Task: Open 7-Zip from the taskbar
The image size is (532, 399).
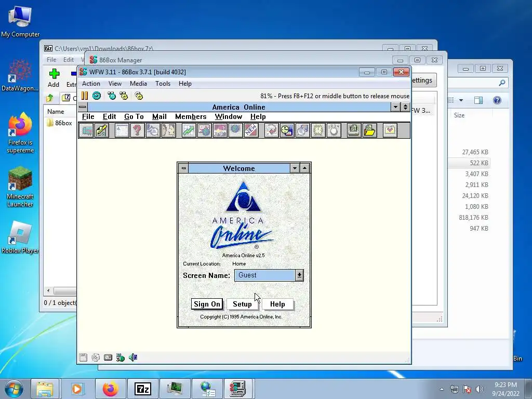Action: (x=142, y=389)
